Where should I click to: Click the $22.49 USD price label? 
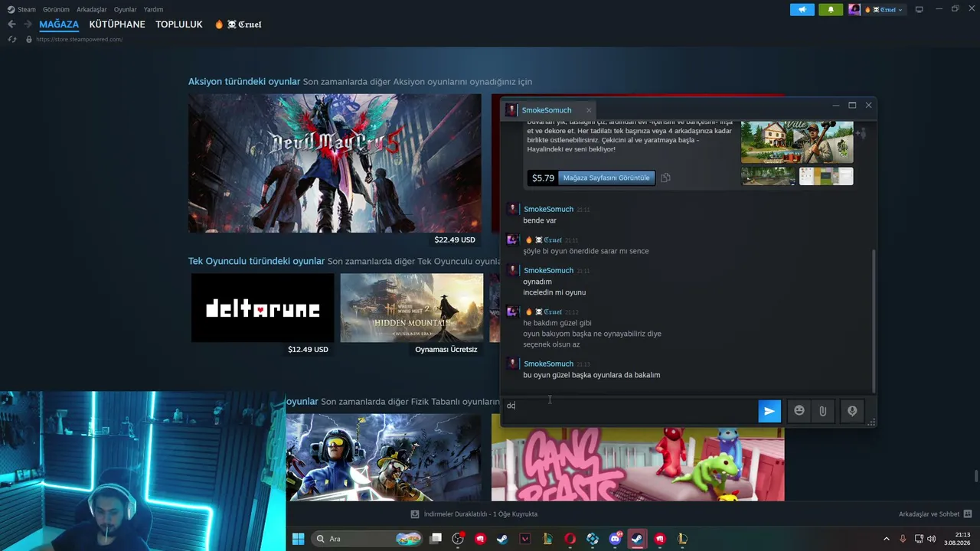[455, 240]
